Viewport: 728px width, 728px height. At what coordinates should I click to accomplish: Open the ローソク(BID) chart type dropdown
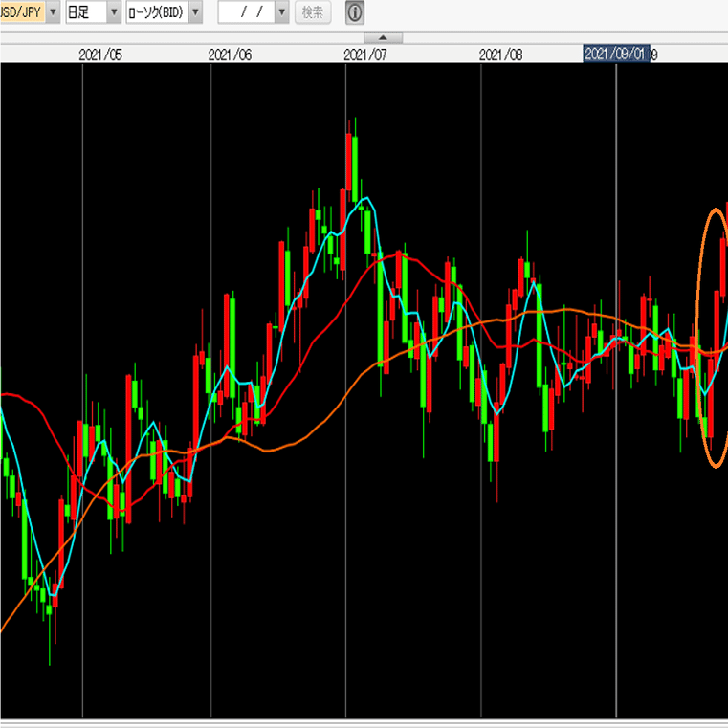pyautogui.click(x=195, y=12)
